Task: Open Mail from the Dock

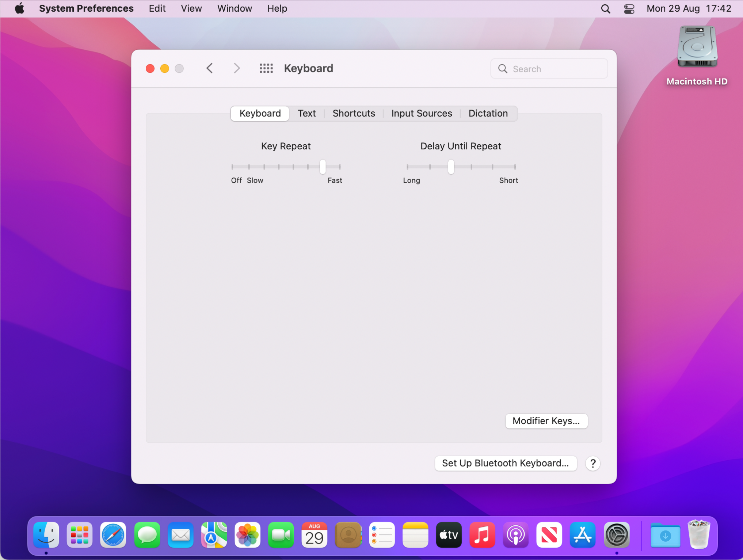Action: tap(180, 535)
